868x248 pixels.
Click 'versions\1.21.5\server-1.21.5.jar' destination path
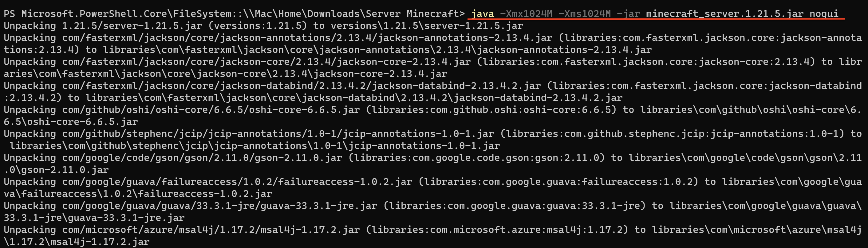[427, 26]
